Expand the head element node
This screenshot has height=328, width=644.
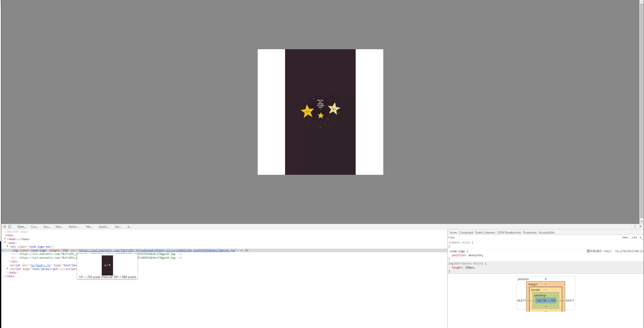[x=5, y=239]
